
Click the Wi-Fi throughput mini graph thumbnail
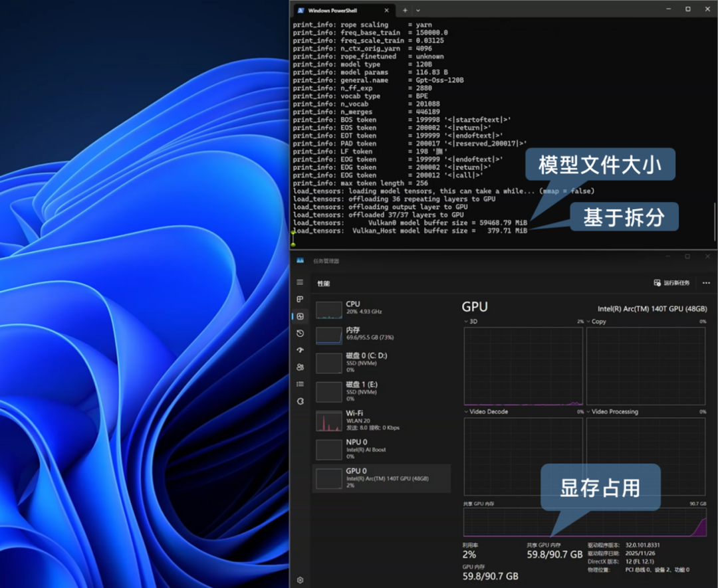tap(329, 421)
